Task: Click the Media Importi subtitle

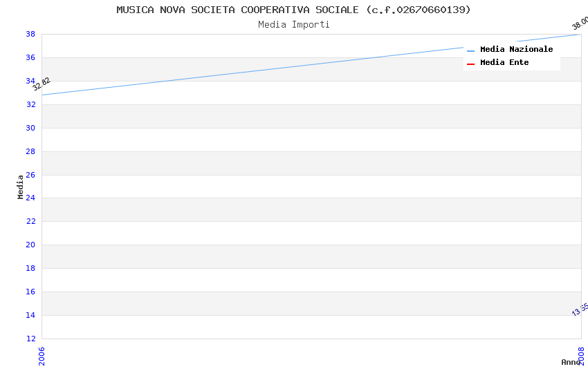Action: (293, 25)
